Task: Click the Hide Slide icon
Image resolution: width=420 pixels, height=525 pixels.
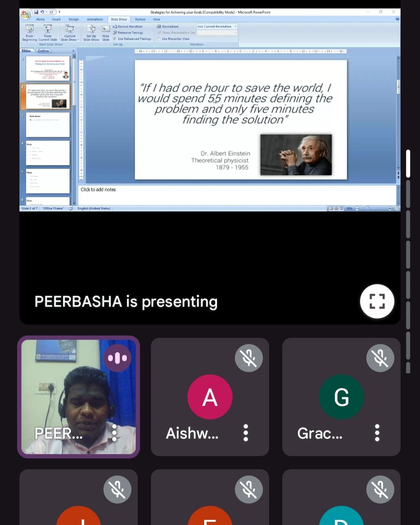Action: [x=106, y=30]
